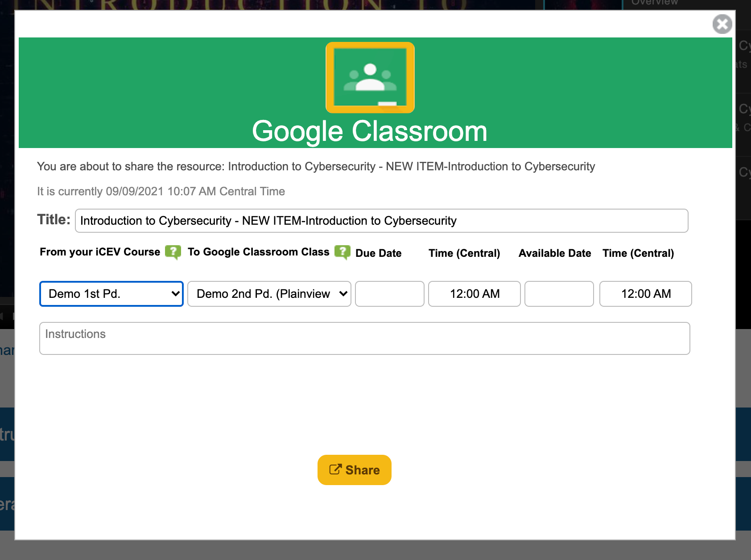Set the Due Date time field

[x=475, y=294]
